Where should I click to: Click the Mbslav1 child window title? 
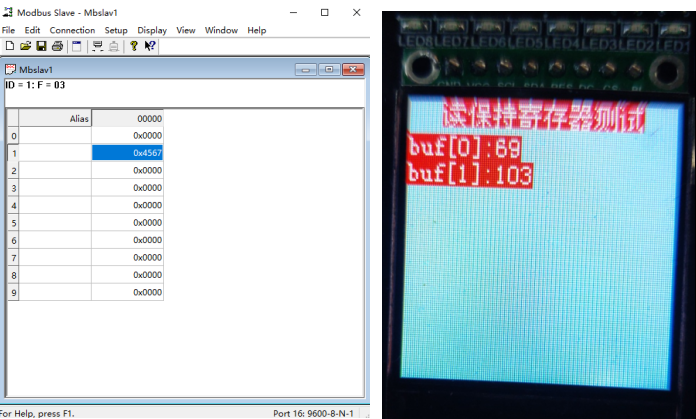(36, 70)
